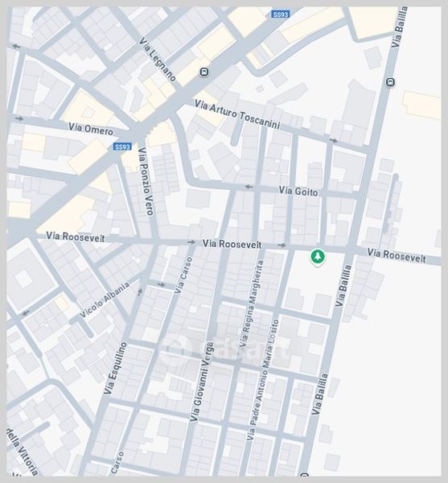Screen dimensions: 448x483
Task: Select the bus stop icon near Via Legnano
Action: 204,72
